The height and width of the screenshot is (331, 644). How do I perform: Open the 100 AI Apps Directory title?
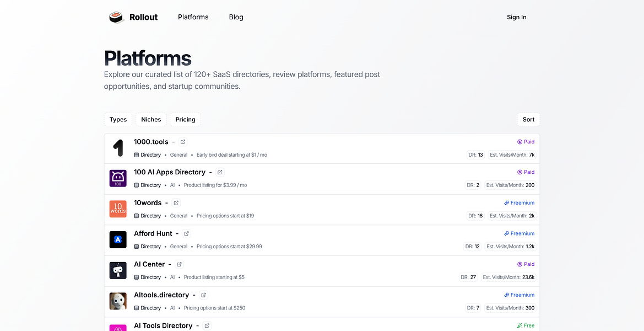coord(170,172)
